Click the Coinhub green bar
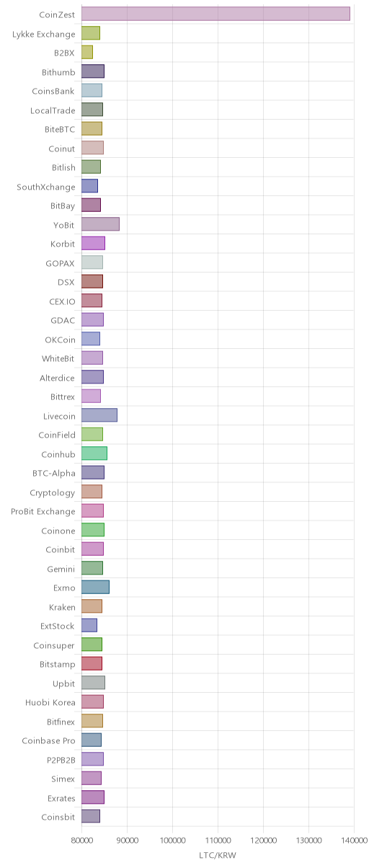The height and width of the screenshot is (868, 369). click(94, 453)
